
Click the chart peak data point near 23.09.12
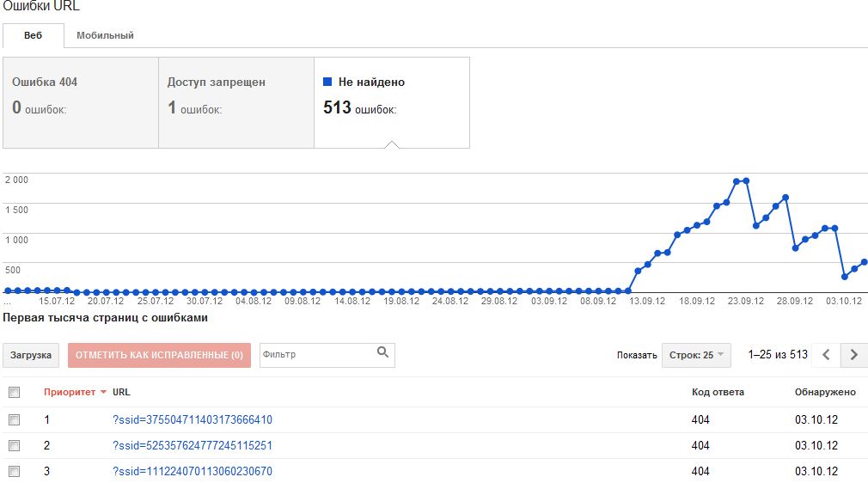click(x=737, y=181)
